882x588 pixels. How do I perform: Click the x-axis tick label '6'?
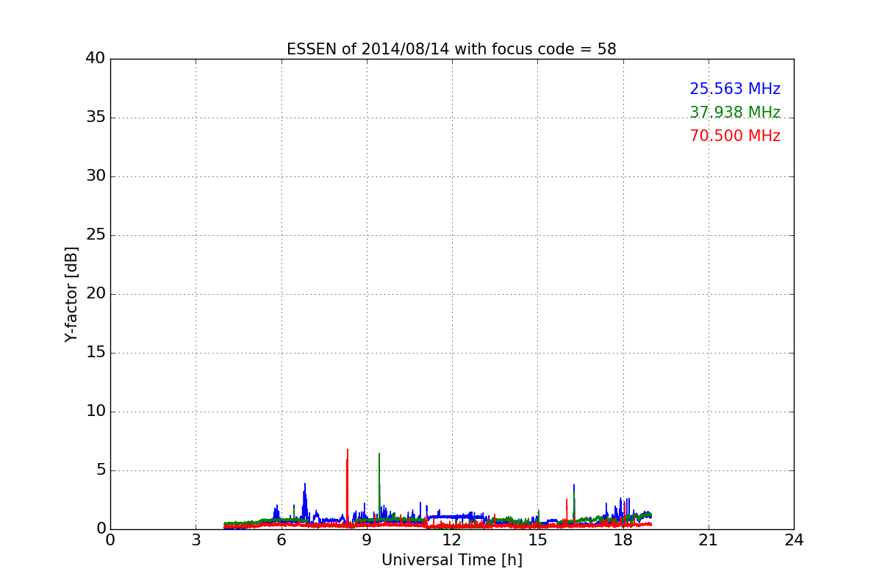point(281,540)
